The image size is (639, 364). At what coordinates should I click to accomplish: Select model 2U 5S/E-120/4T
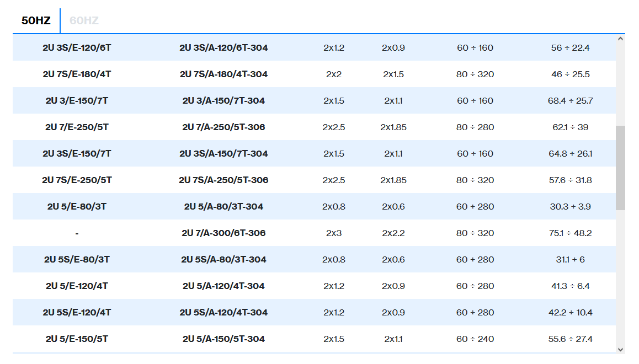[x=77, y=313]
